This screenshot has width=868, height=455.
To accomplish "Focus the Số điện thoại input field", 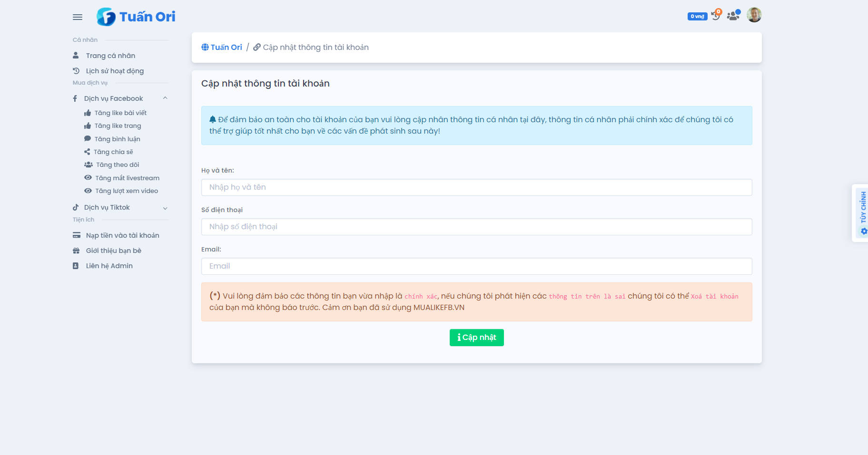I will (476, 227).
